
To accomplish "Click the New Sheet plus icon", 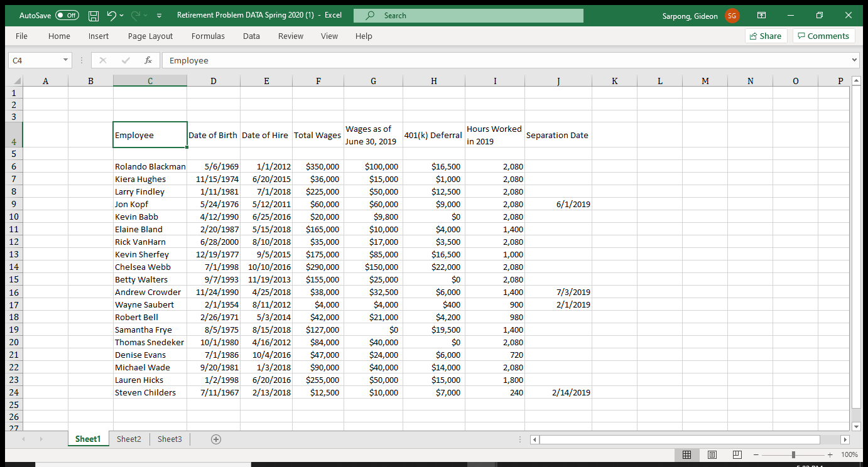I will (x=215, y=439).
